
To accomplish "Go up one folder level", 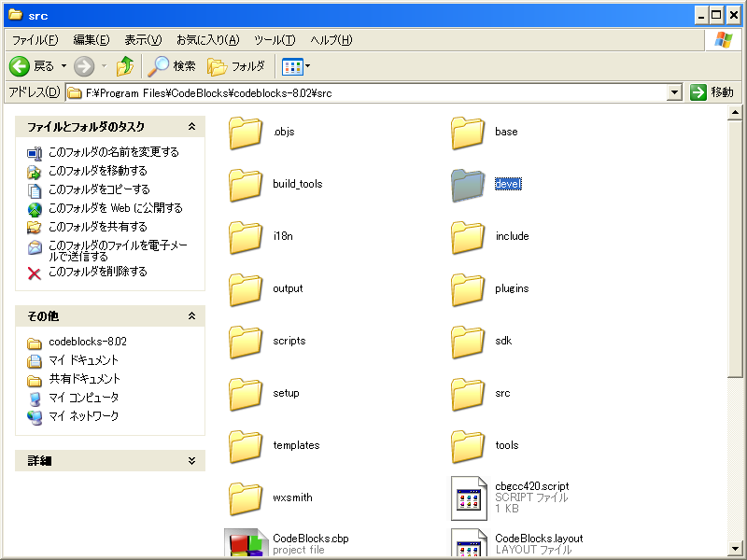I will (x=125, y=66).
